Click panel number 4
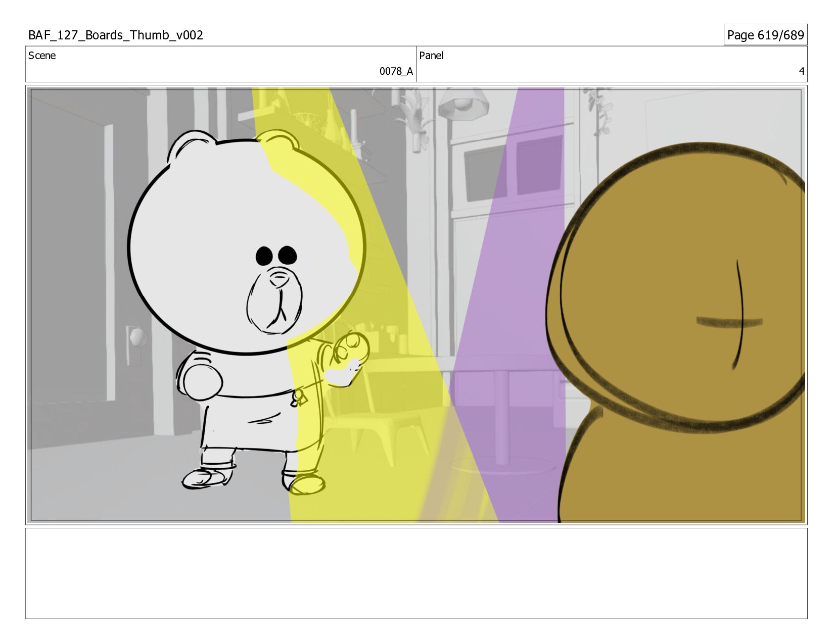Image resolution: width=834 pixels, height=644 pixels. click(801, 71)
